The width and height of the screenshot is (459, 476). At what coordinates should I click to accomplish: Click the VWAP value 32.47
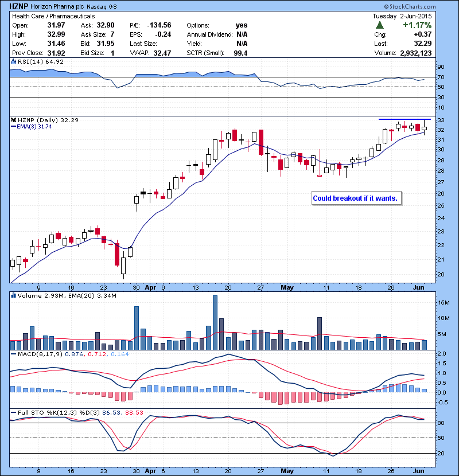[x=162, y=53]
